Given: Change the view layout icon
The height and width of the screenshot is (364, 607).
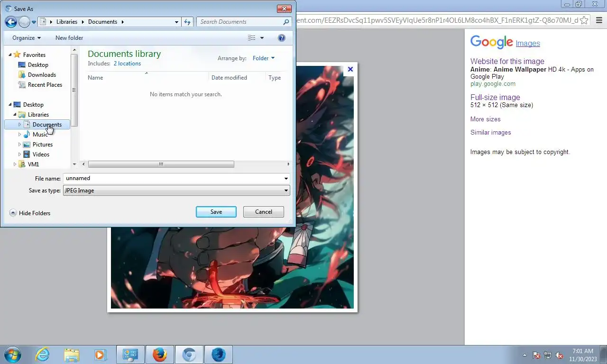Looking at the screenshot, I should (x=251, y=38).
